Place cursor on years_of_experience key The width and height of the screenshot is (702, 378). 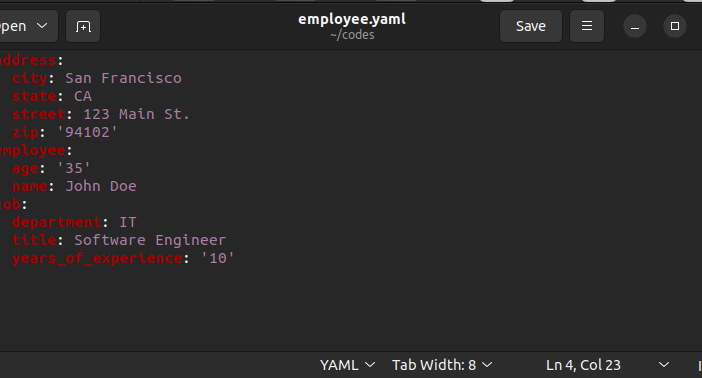point(97,258)
